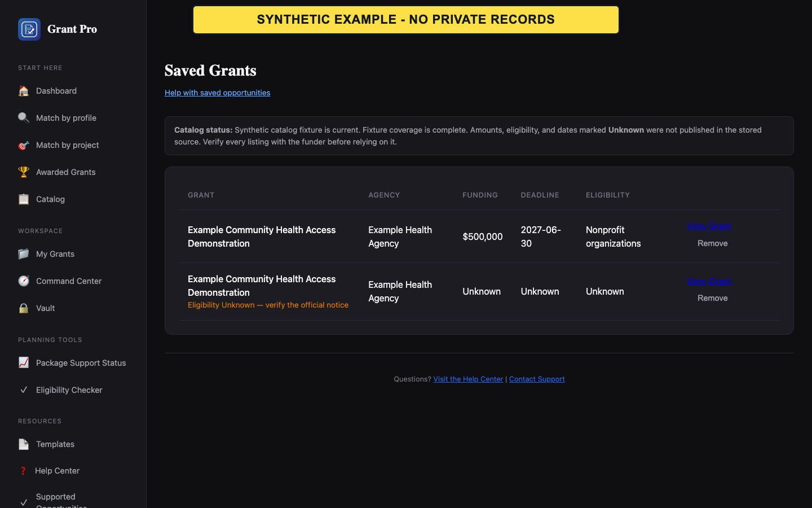Click the Match by profile magnifier icon
The height and width of the screenshot is (508, 812).
[24, 118]
